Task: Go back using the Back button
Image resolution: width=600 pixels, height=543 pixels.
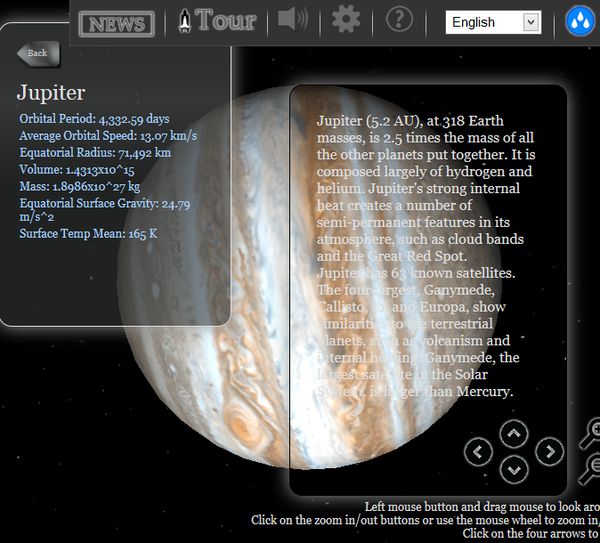Action: pyautogui.click(x=39, y=54)
